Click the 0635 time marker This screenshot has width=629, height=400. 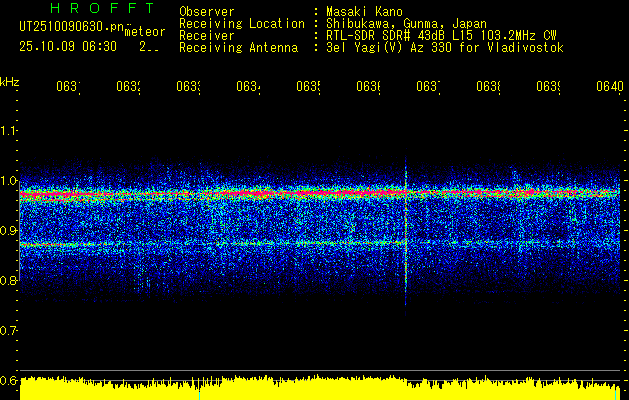[308, 87]
